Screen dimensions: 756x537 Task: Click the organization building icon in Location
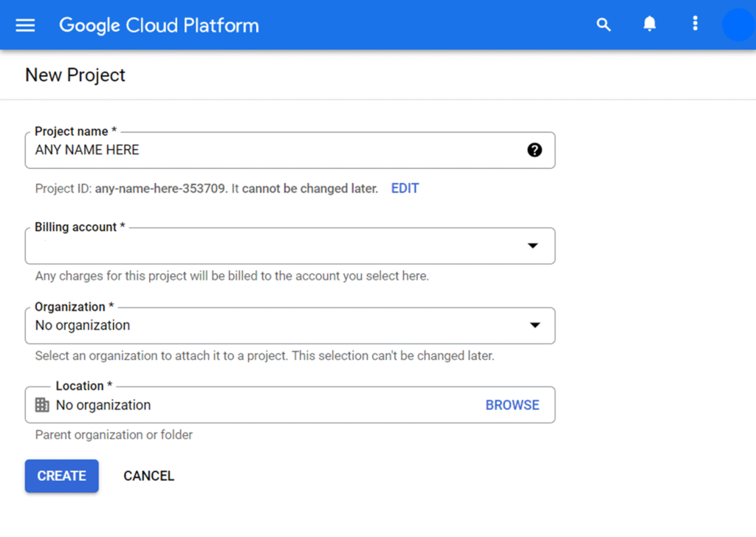click(42, 404)
